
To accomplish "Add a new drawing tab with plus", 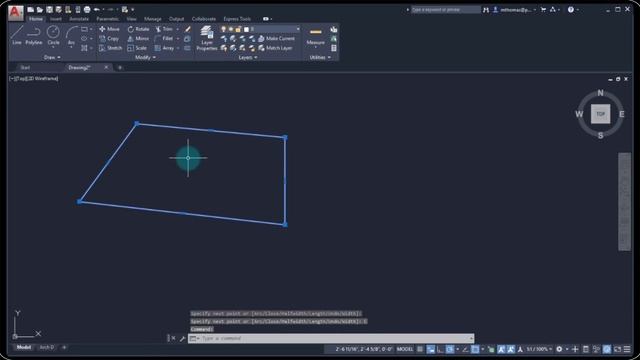I will pos(120,67).
